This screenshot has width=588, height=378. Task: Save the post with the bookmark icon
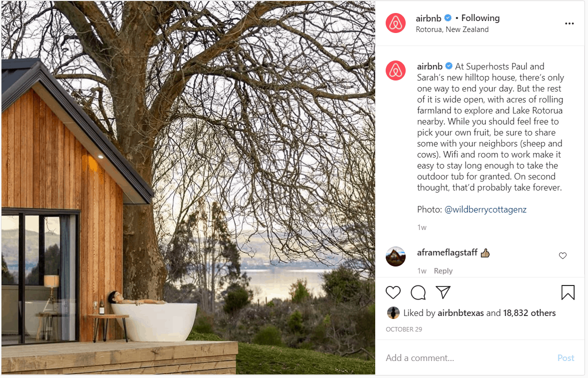pos(568,292)
